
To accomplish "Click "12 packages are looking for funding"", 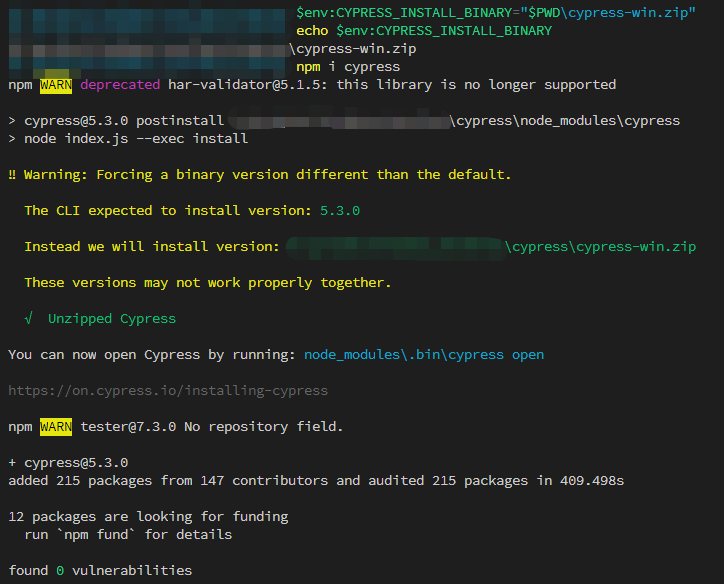I will (x=148, y=517).
